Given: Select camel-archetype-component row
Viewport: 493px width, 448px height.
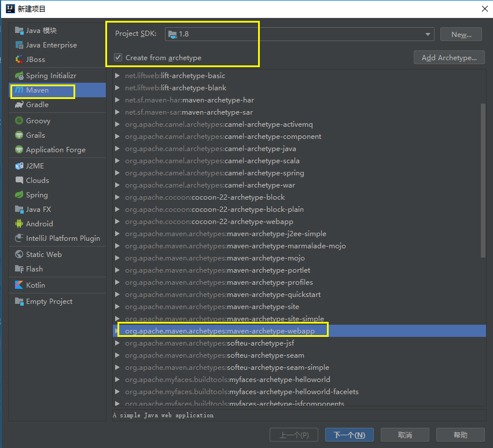Looking at the screenshot, I should click(x=299, y=137).
